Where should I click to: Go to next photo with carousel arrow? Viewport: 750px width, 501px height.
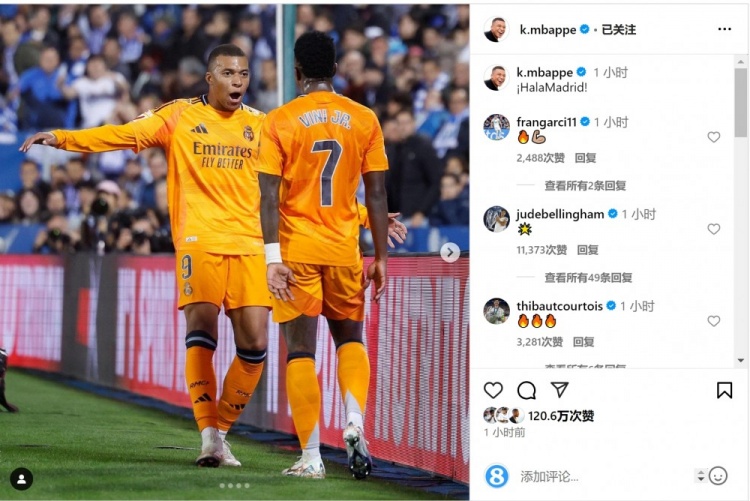[x=450, y=252]
